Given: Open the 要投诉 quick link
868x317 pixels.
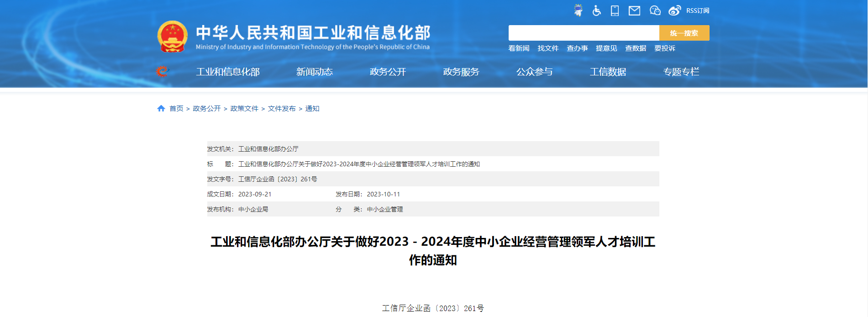Looking at the screenshot, I should [x=664, y=48].
